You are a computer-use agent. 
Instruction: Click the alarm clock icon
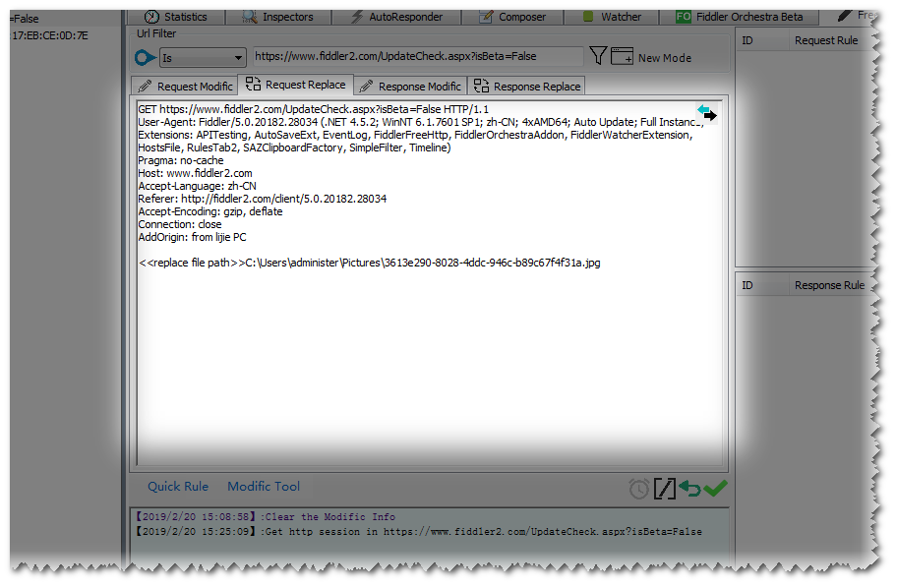coord(639,489)
